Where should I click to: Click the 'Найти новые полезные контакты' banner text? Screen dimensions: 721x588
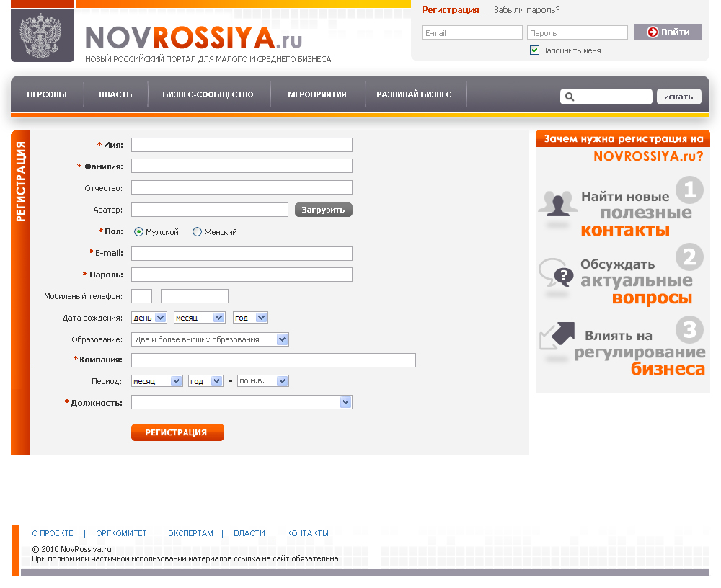[637, 213]
